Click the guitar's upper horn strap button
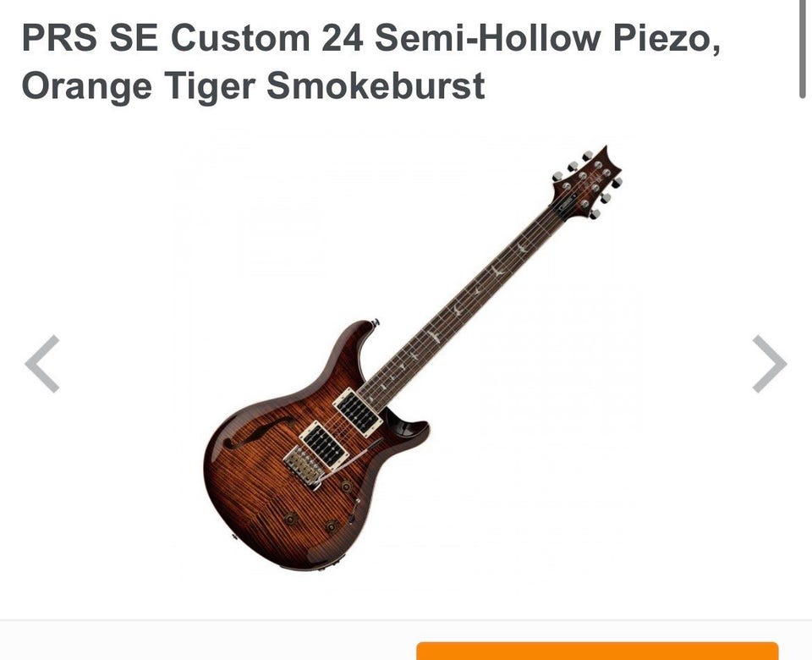 (x=376, y=322)
